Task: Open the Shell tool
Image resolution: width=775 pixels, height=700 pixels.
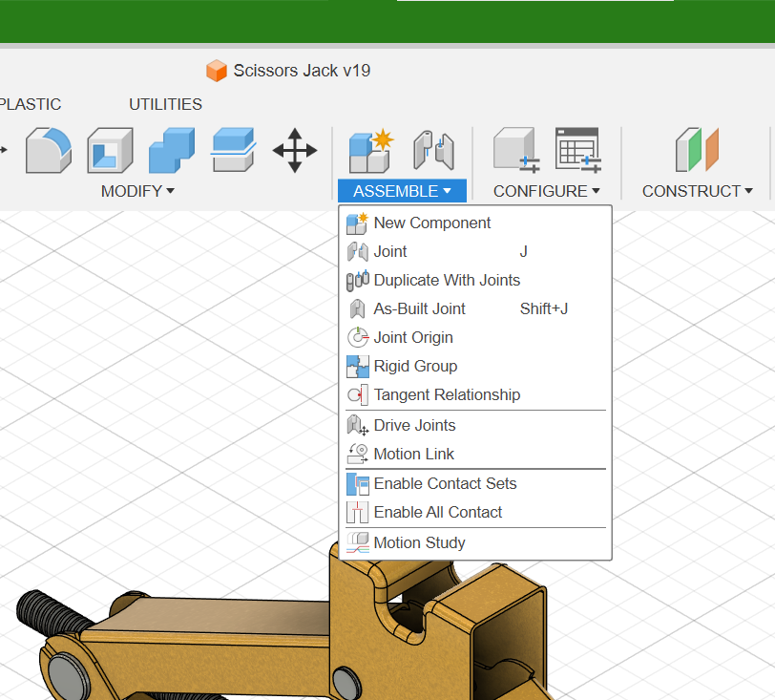Action: coord(110,150)
